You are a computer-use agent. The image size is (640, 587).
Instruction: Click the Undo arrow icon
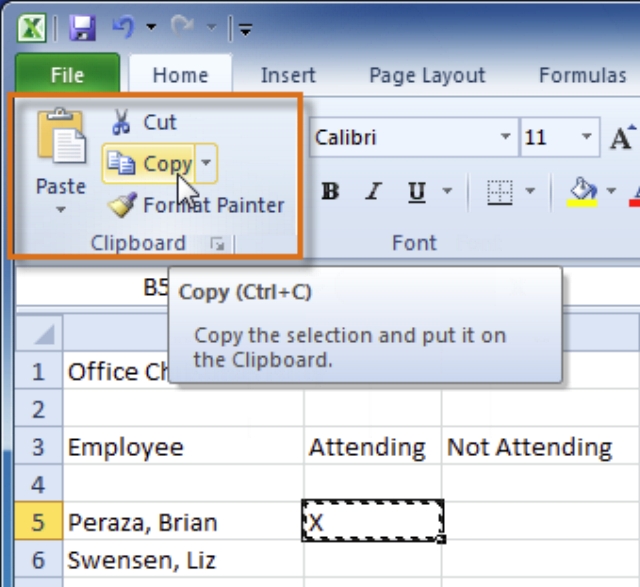(x=123, y=26)
